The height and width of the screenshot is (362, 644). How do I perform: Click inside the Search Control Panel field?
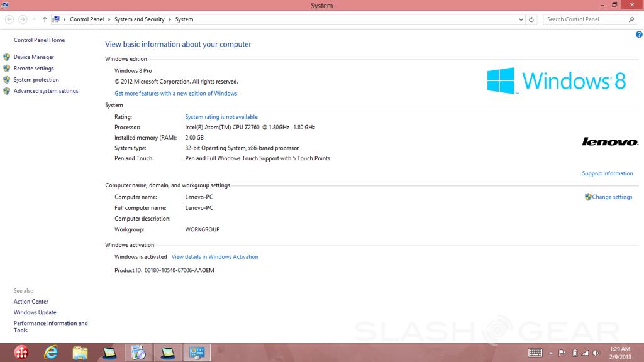click(585, 19)
